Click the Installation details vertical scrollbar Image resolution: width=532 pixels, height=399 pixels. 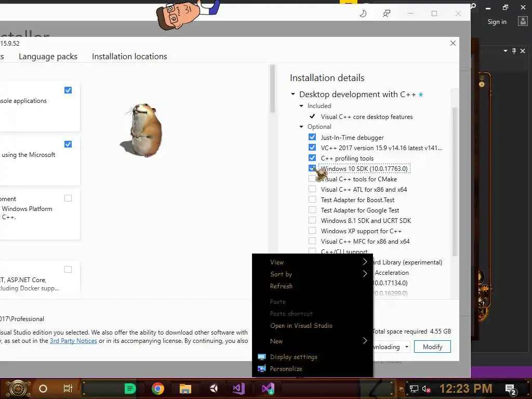(455, 181)
